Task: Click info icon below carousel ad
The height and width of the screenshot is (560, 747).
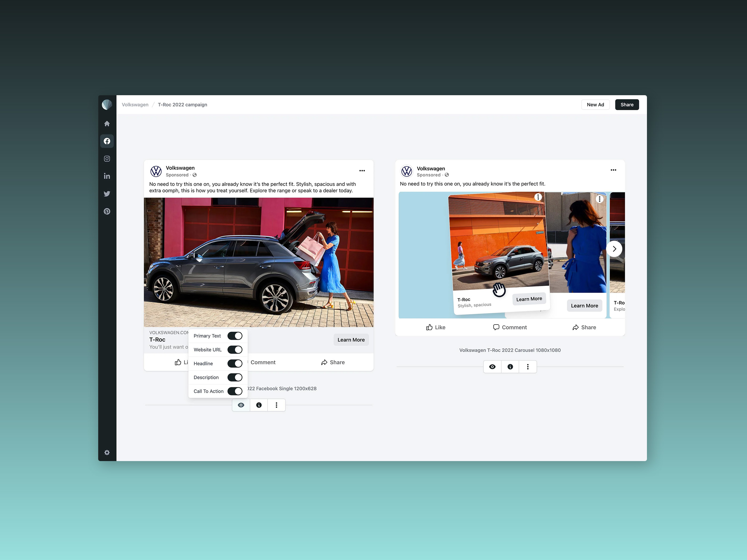Action: coord(510,367)
